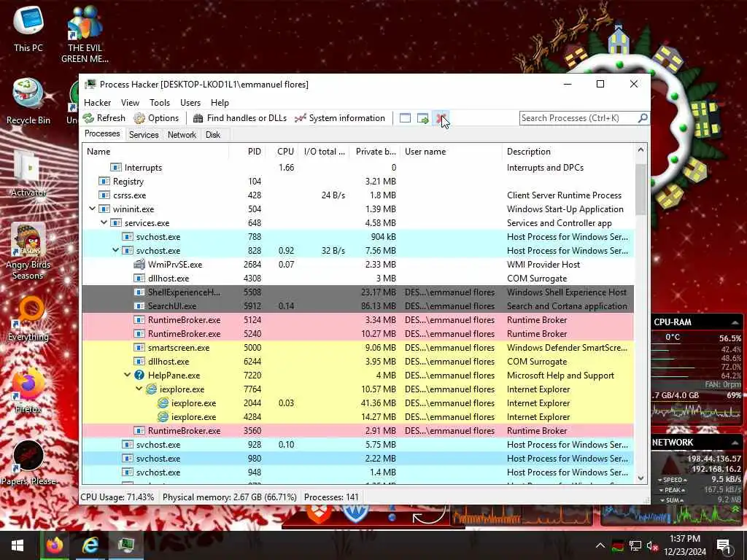Image resolution: width=747 pixels, height=560 pixels.
Task: Open the Windows Start button
Action: [x=18, y=545]
